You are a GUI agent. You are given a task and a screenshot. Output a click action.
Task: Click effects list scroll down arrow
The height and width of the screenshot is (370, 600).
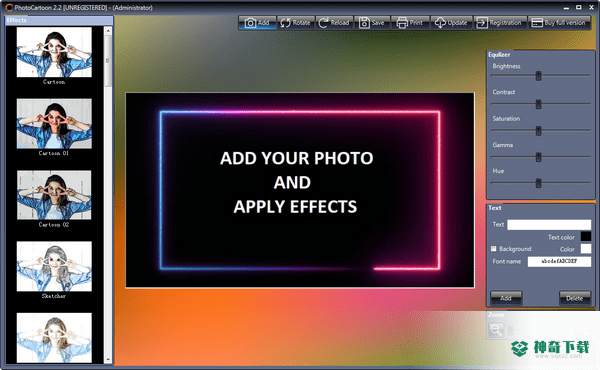pos(108,359)
